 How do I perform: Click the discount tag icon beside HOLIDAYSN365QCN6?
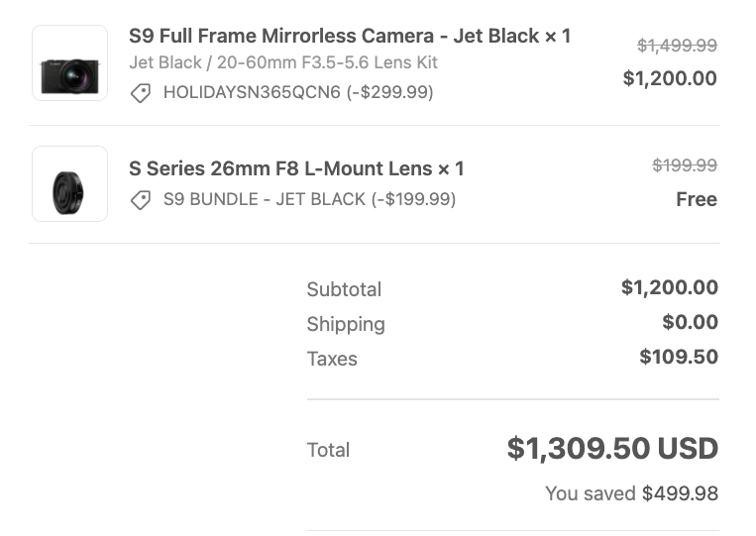(141, 93)
